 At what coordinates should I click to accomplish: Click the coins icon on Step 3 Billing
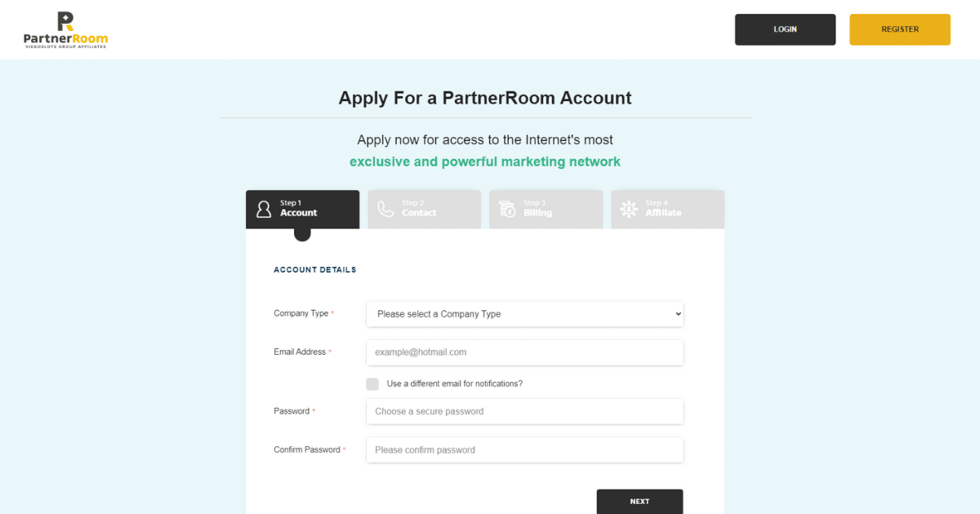506,209
